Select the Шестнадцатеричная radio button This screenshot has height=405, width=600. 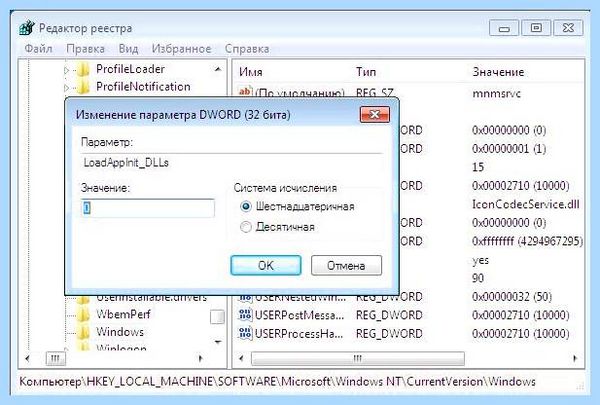point(246,207)
